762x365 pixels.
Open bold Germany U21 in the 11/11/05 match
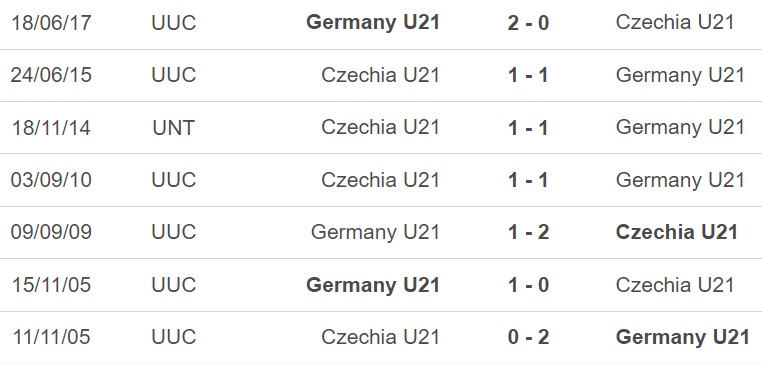point(682,338)
